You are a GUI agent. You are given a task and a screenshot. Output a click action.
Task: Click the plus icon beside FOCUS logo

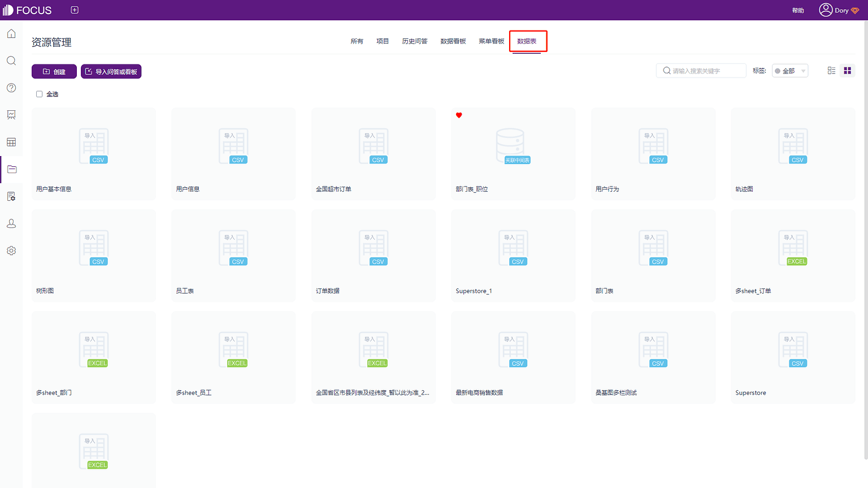pos(75,10)
